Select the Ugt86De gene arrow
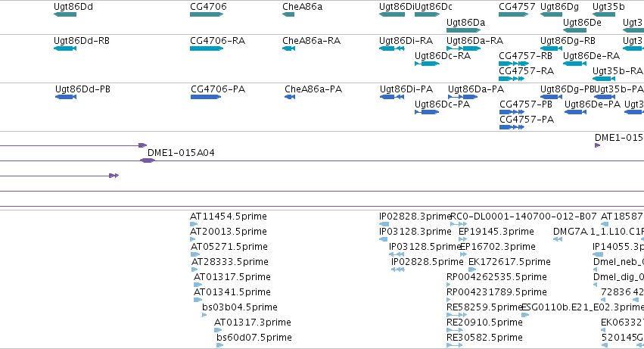This screenshot has height=349, width=644. coord(574,30)
